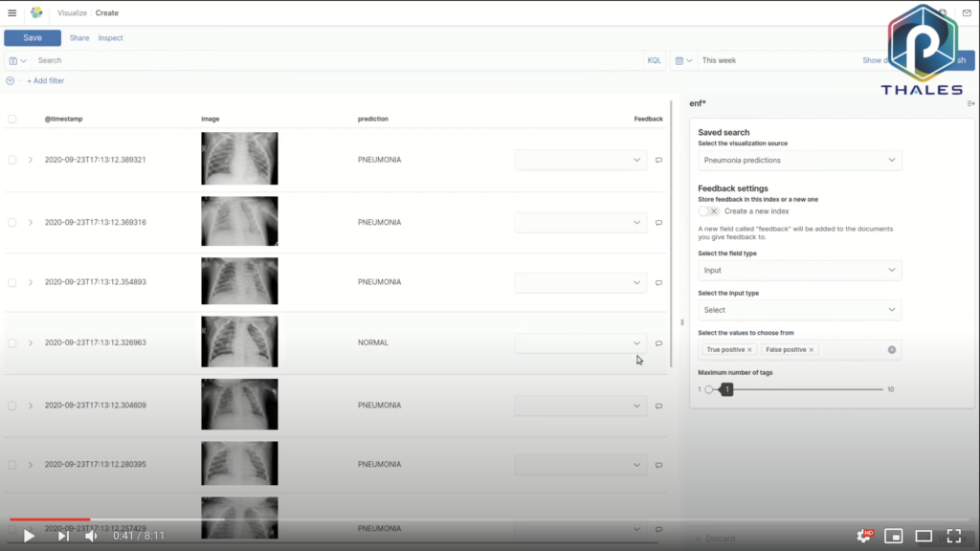This screenshot has height=551, width=980.
Task: Check the row with timestamp ending 304609
Action: coord(11,406)
